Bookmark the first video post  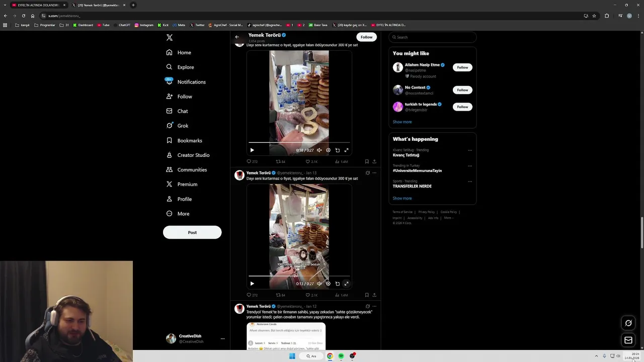(x=367, y=161)
